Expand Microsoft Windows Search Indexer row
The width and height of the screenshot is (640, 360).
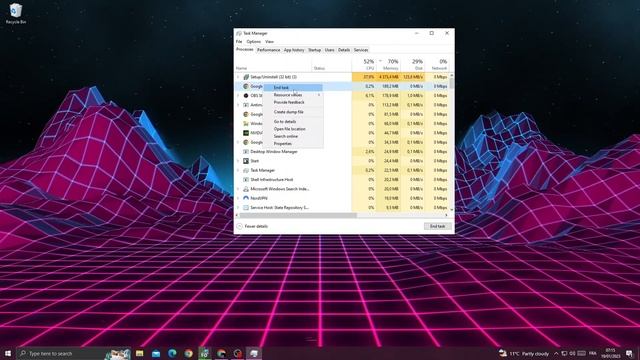click(x=238, y=189)
